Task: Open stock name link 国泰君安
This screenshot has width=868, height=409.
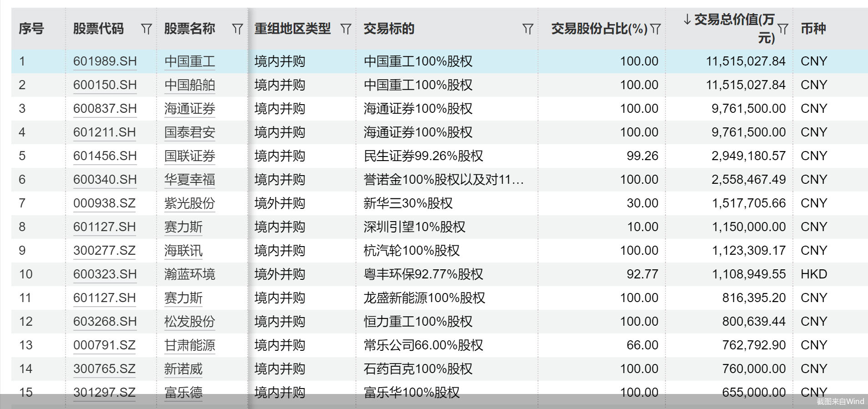Action: pyautogui.click(x=190, y=132)
